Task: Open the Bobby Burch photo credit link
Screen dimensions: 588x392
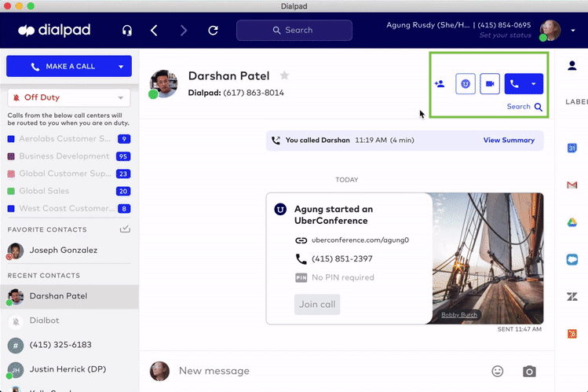Action: point(459,315)
